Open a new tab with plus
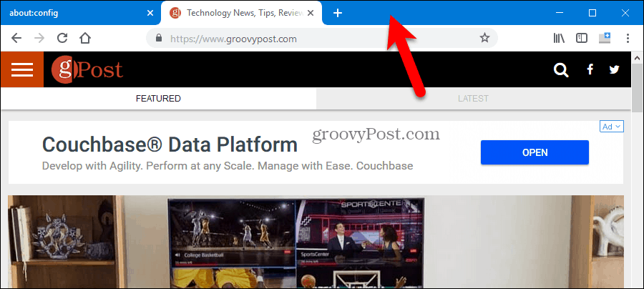Viewport: 644px width, 289px height. click(x=337, y=13)
